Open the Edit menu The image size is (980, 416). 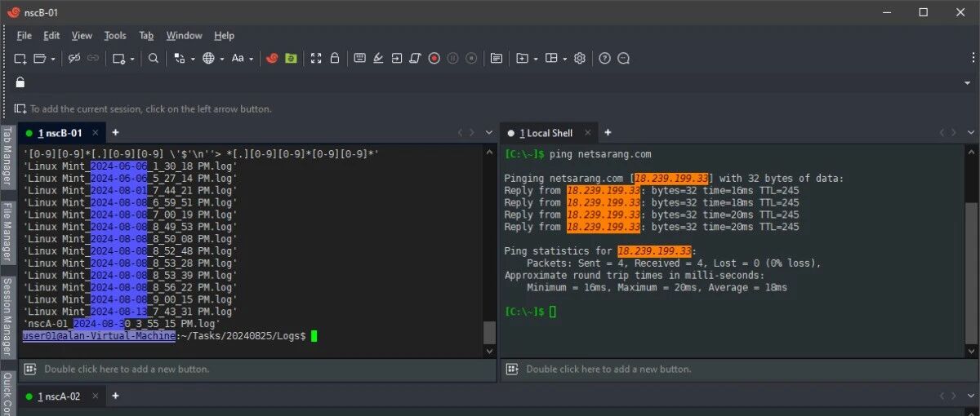point(51,36)
